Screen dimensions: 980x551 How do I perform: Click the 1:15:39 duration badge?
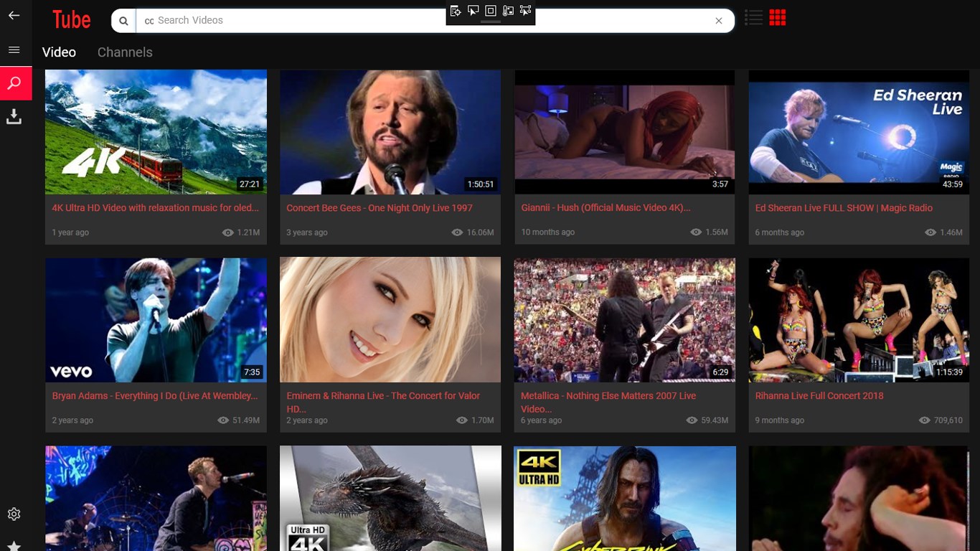949,372
